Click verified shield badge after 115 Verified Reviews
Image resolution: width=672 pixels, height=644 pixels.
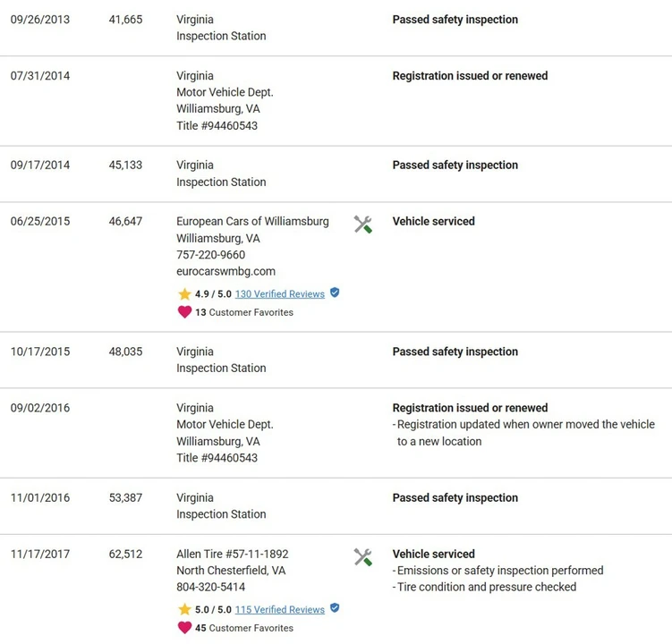335,608
